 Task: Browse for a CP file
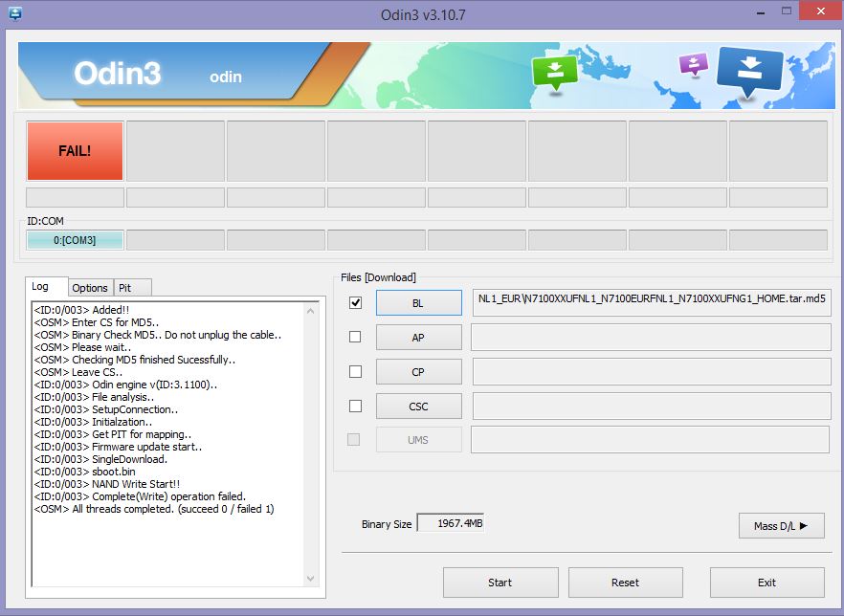point(418,372)
